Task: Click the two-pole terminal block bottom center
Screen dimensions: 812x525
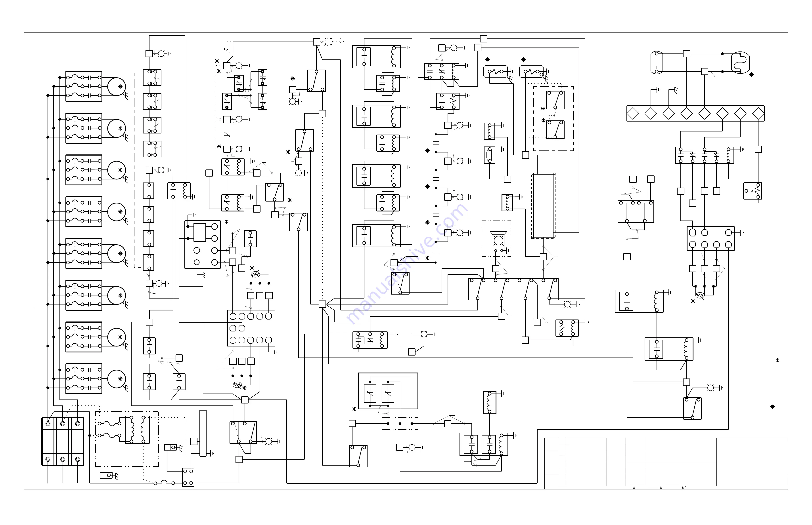Action: point(188,477)
